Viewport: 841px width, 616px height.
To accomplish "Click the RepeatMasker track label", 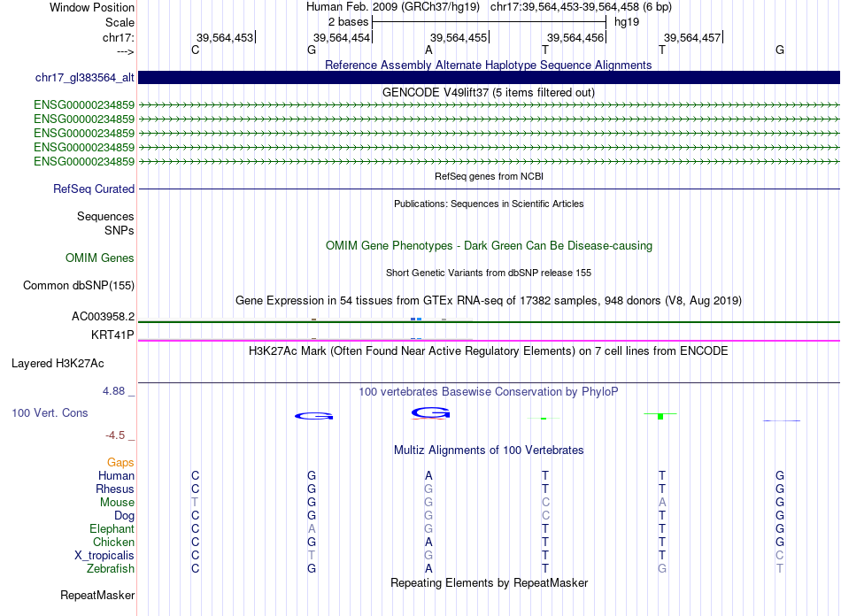I will (97, 595).
